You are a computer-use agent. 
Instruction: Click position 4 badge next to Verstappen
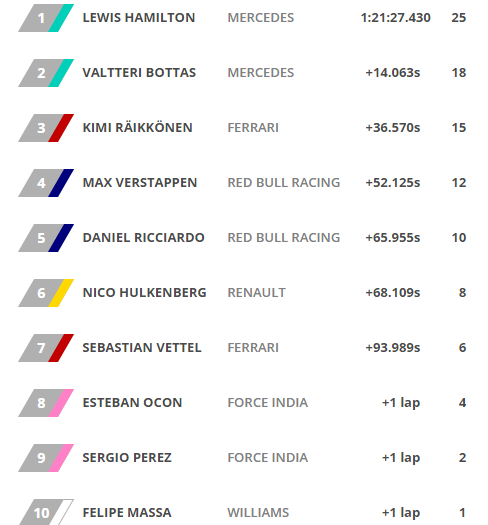click(46, 183)
